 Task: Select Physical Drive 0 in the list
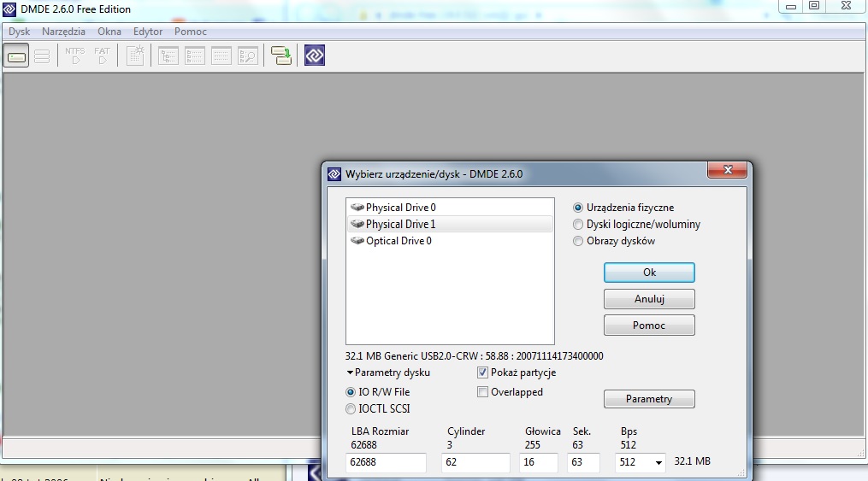click(450, 208)
